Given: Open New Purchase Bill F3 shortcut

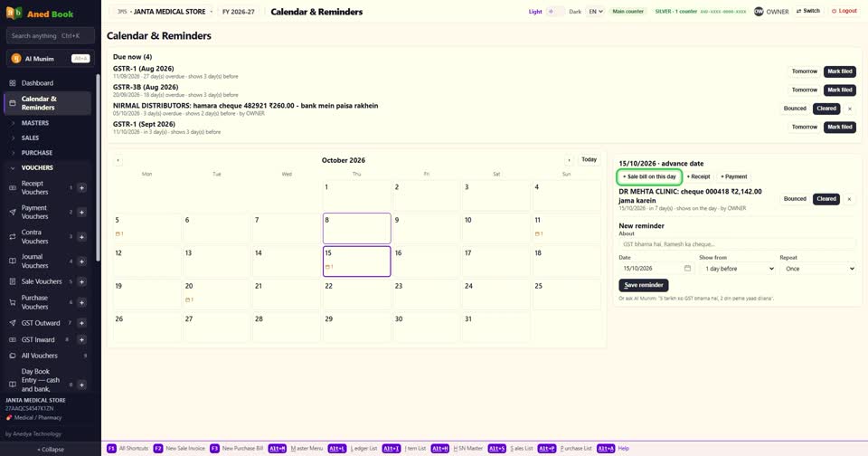Looking at the screenshot, I should tap(236, 448).
